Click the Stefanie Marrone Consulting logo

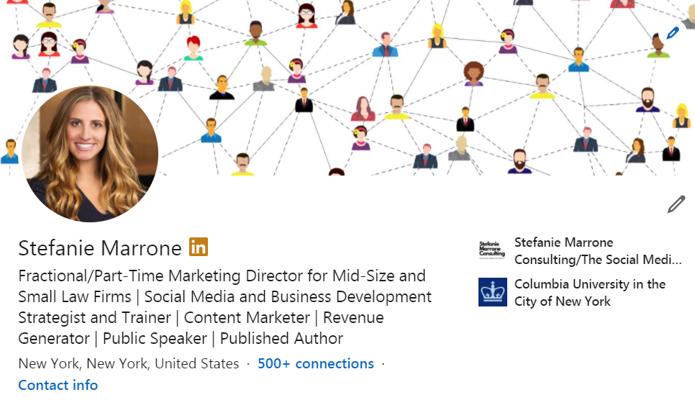coord(492,250)
